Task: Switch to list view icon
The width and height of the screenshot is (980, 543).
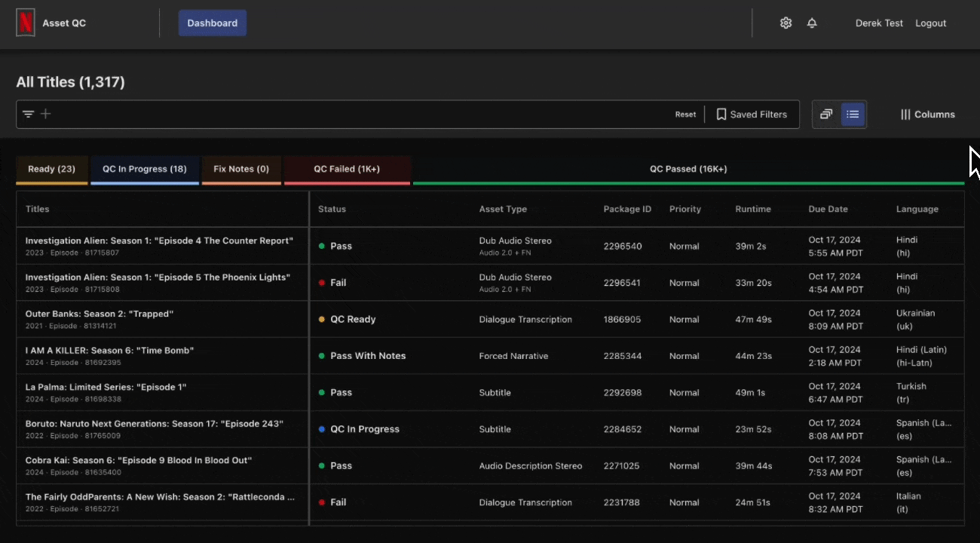Action: tap(853, 114)
